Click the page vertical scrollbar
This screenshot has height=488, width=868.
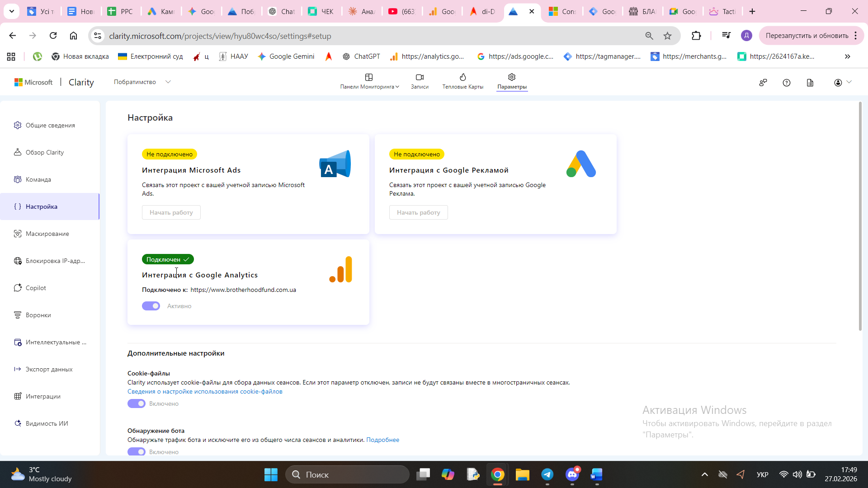pyautogui.click(x=860, y=217)
